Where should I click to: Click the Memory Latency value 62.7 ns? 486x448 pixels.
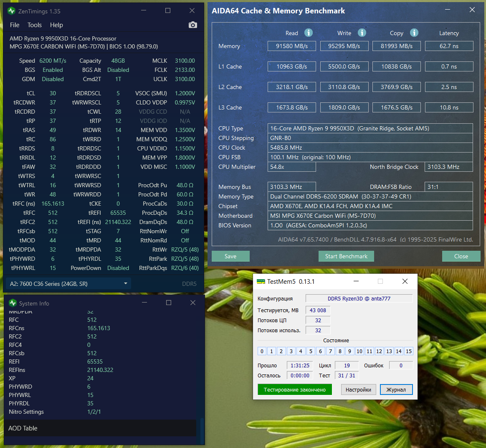click(449, 46)
